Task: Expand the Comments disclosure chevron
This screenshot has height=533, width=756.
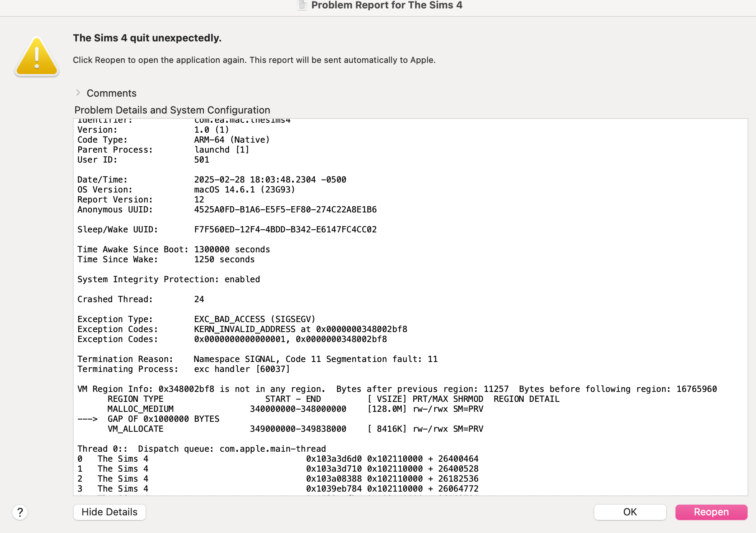Action: [78, 93]
